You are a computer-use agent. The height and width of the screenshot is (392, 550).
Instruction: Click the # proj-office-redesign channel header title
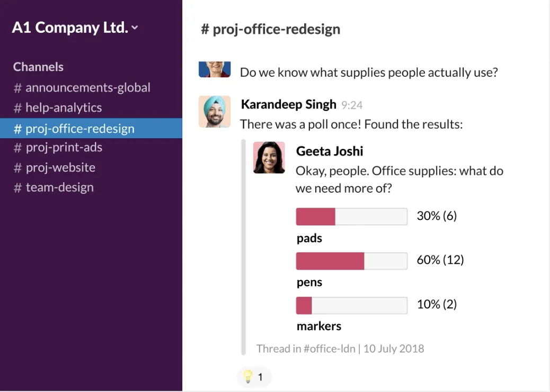270,29
